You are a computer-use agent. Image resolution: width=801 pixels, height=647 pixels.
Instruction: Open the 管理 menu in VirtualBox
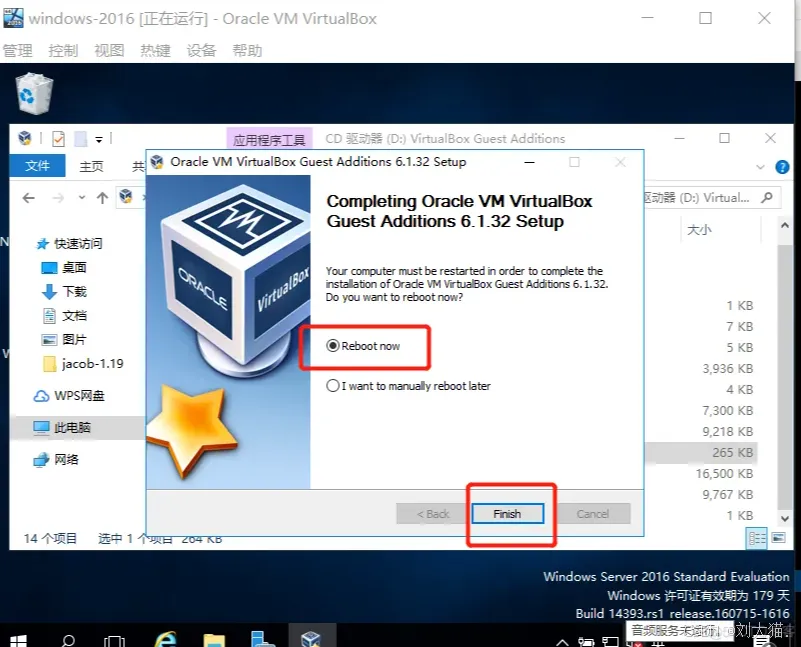pyautogui.click(x=18, y=51)
